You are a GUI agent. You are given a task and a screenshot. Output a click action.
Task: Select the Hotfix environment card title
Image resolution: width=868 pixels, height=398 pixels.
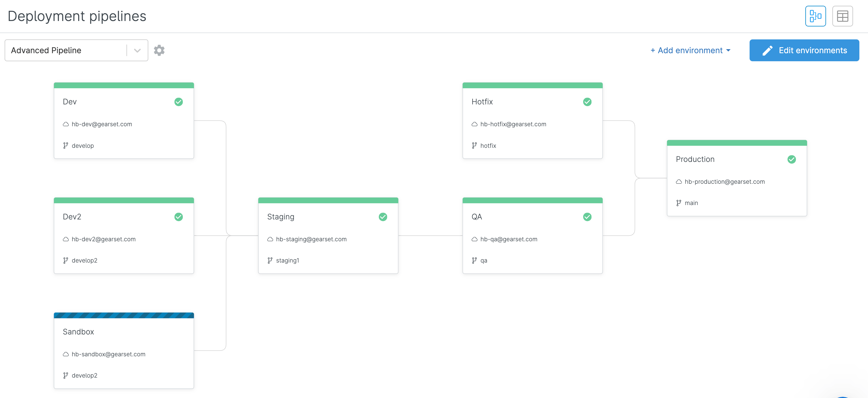coord(482,102)
